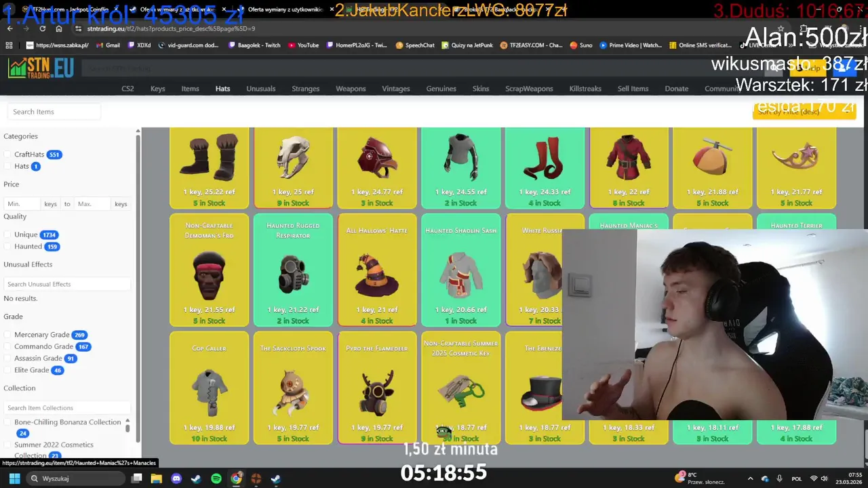868x488 pixels.
Task: Open the Non-Craftable Demoman's Fro card
Action: click(209, 270)
